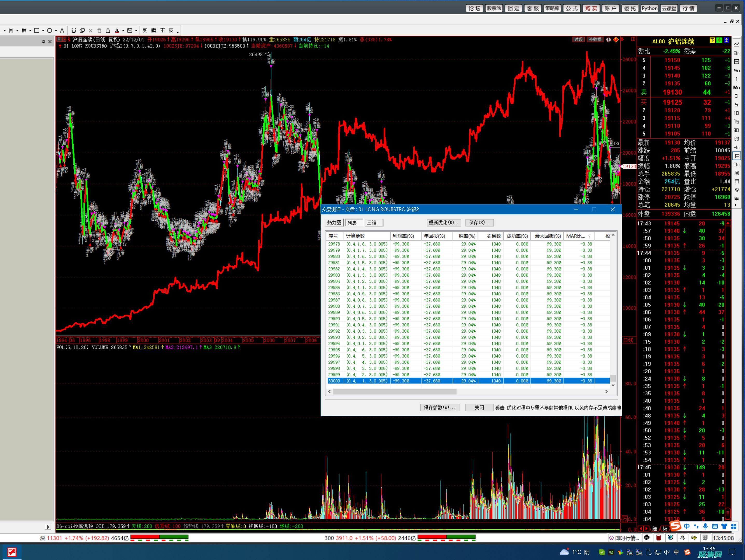The width and height of the screenshot is (745, 560).
Task: Toggle the 时段 button above chart
Action: [579, 39]
